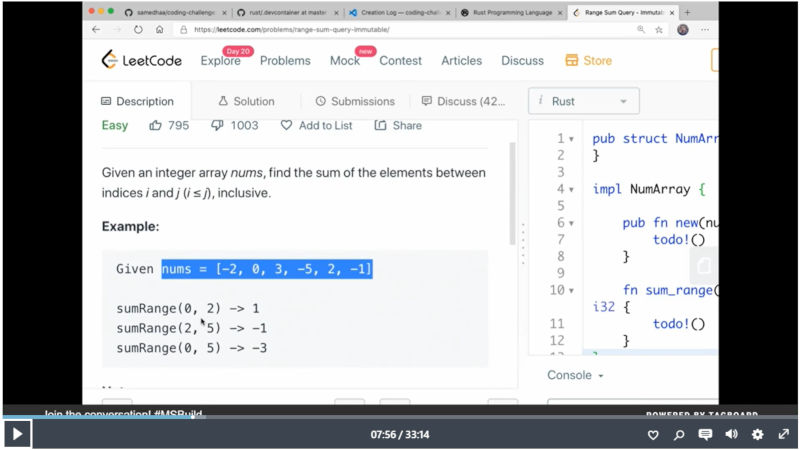Screen dimensions: 800x450
Task: Open video player settings gear
Action: pos(758,434)
